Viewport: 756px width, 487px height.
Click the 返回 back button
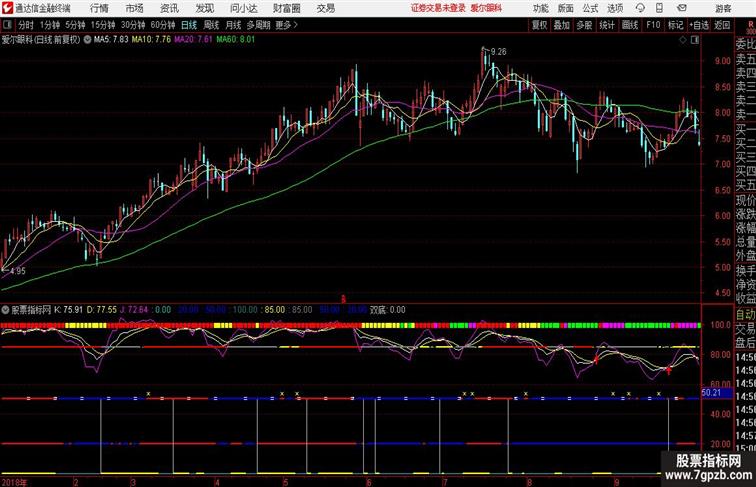[x=722, y=25]
